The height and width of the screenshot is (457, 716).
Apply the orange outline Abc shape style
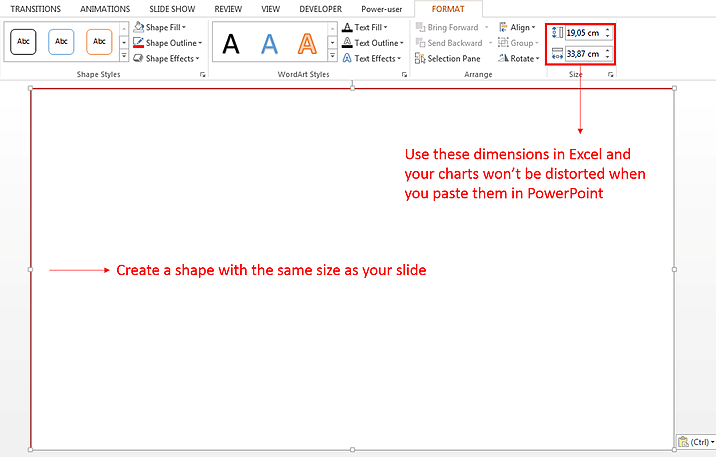click(99, 42)
